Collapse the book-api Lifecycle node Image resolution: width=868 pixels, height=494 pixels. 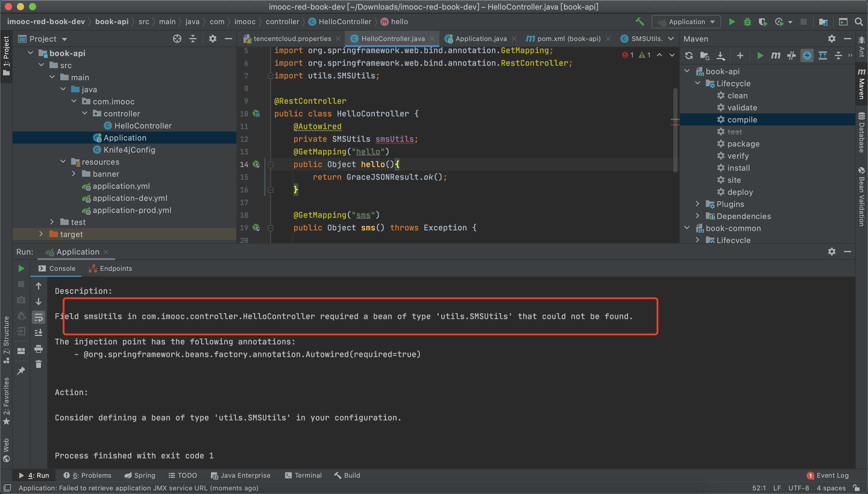point(697,83)
